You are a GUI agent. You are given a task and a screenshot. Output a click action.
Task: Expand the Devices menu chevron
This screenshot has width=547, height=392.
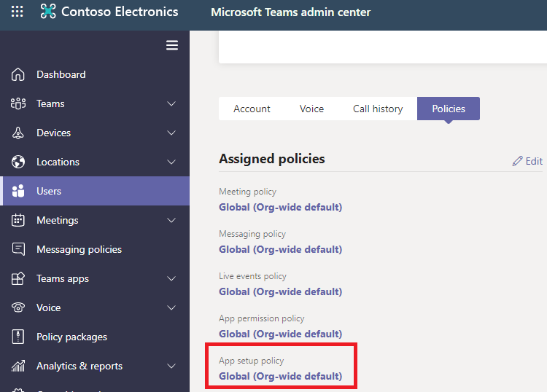pos(171,133)
